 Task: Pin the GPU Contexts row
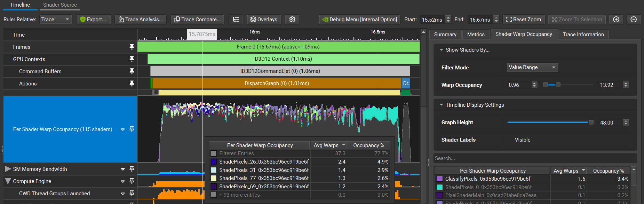[x=132, y=59]
